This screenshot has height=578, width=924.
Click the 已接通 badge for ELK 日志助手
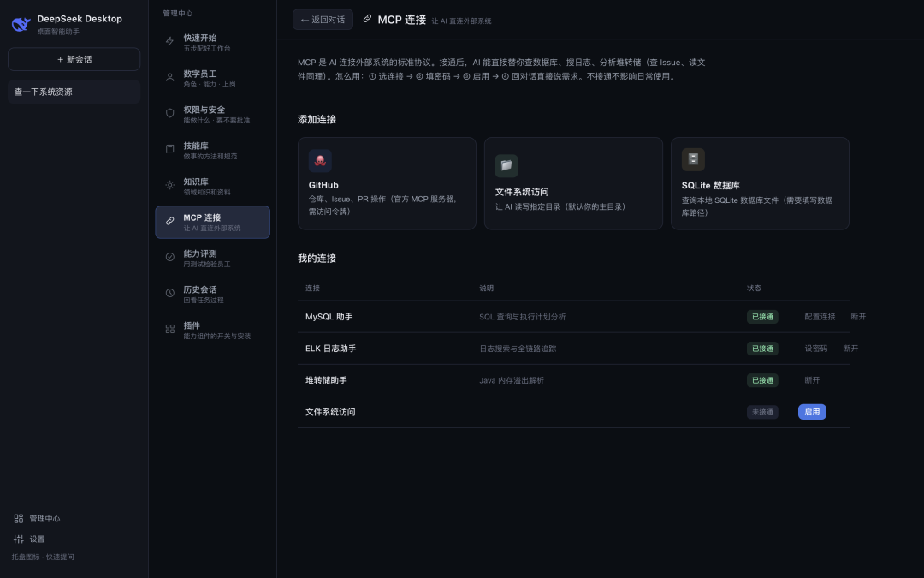pyautogui.click(x=762, y=349)
